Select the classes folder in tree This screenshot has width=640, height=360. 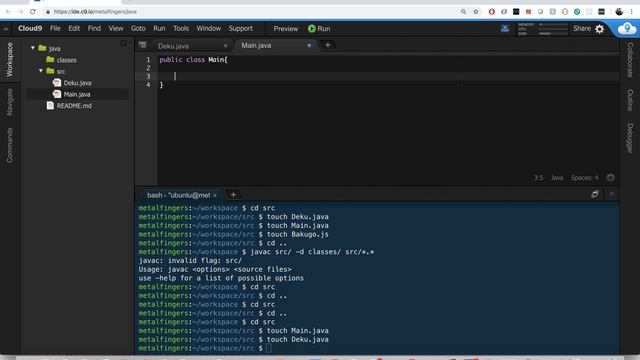click(x=67, y=60)
